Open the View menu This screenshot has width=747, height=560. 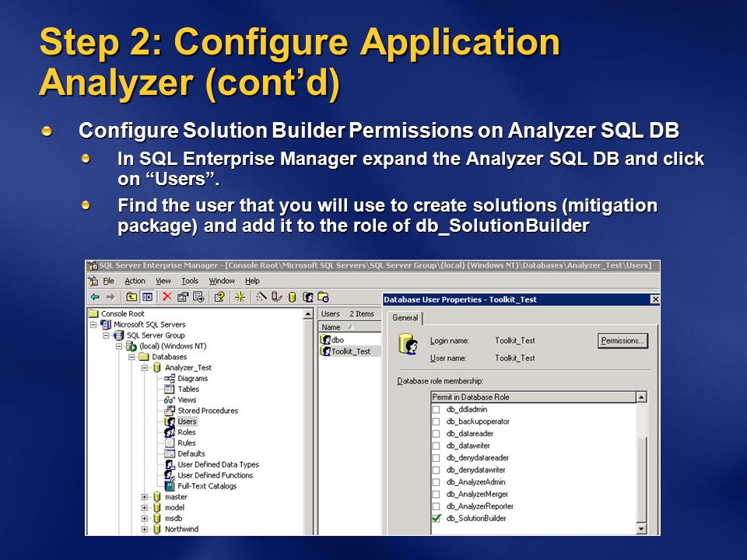(163, 281)
